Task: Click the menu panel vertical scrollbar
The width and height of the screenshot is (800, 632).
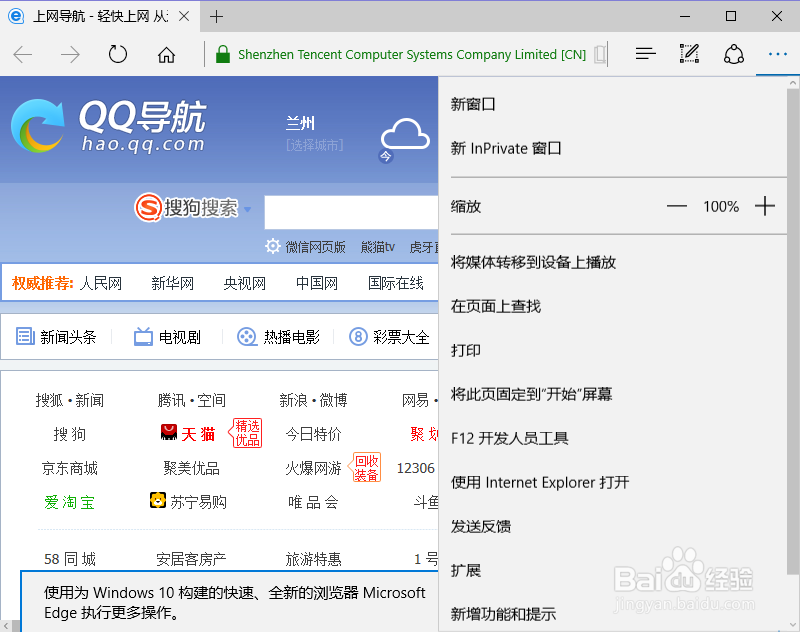Action: (793, 332)
